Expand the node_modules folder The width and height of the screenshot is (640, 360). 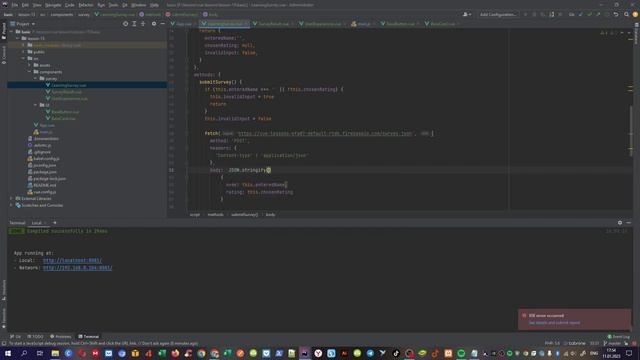[24, 45]
